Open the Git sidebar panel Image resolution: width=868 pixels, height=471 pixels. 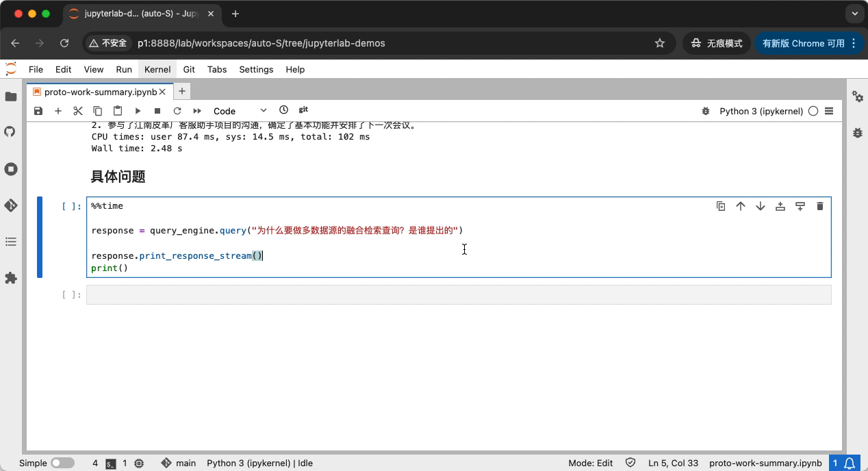coord(11,205)
